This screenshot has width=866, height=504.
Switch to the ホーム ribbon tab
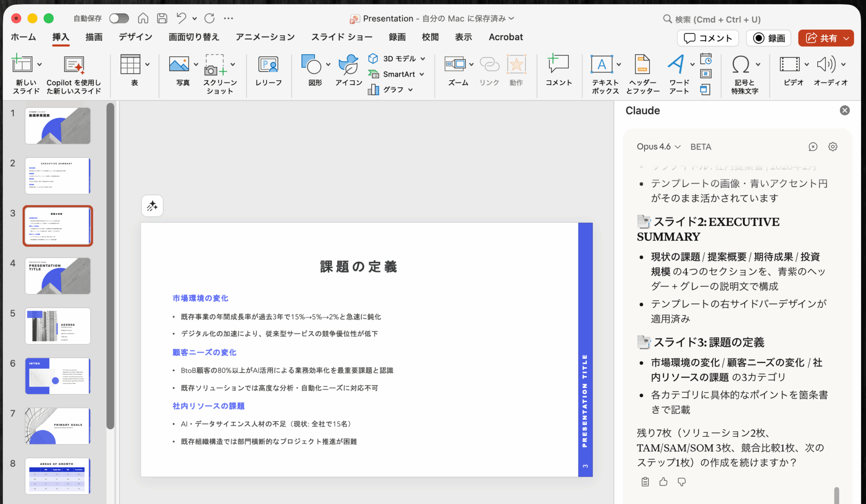click(x=23, y=37)
